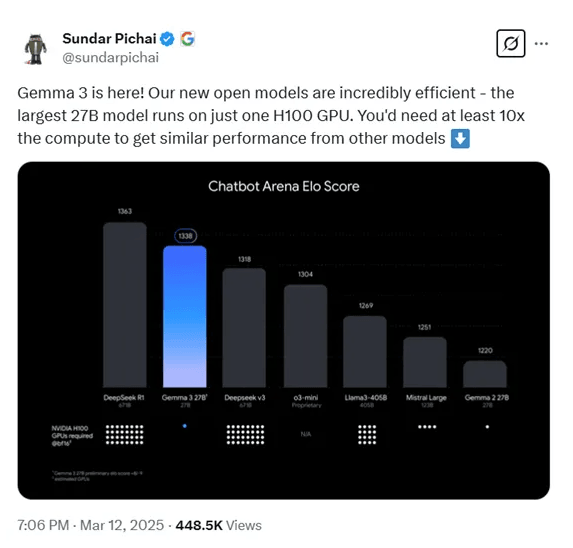Viewport: 573px width, 548px height.
Task: Click the Llama3-405B label under chart
Action: (x=366, y=397)
